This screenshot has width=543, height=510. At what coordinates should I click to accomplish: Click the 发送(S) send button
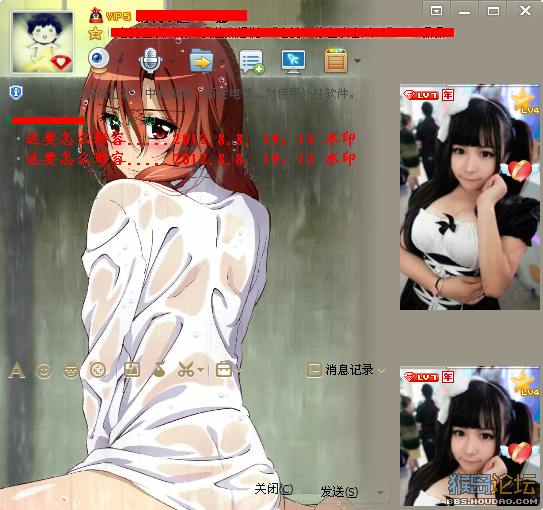click(x=339, y=492)
